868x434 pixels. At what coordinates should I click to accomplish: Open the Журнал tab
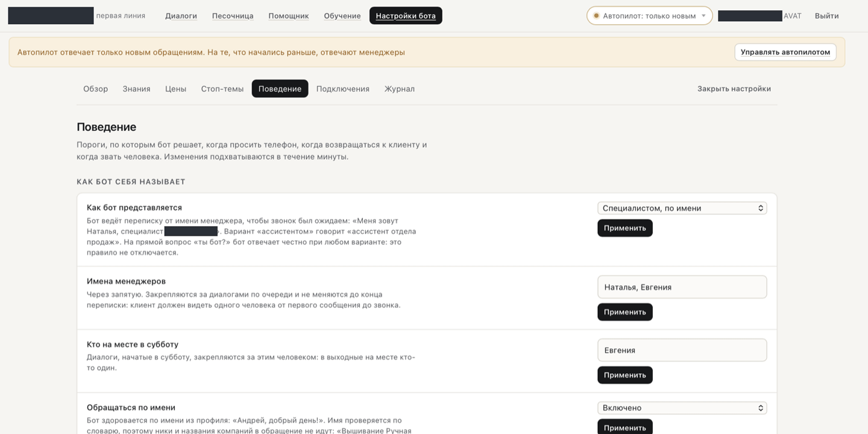399,89
